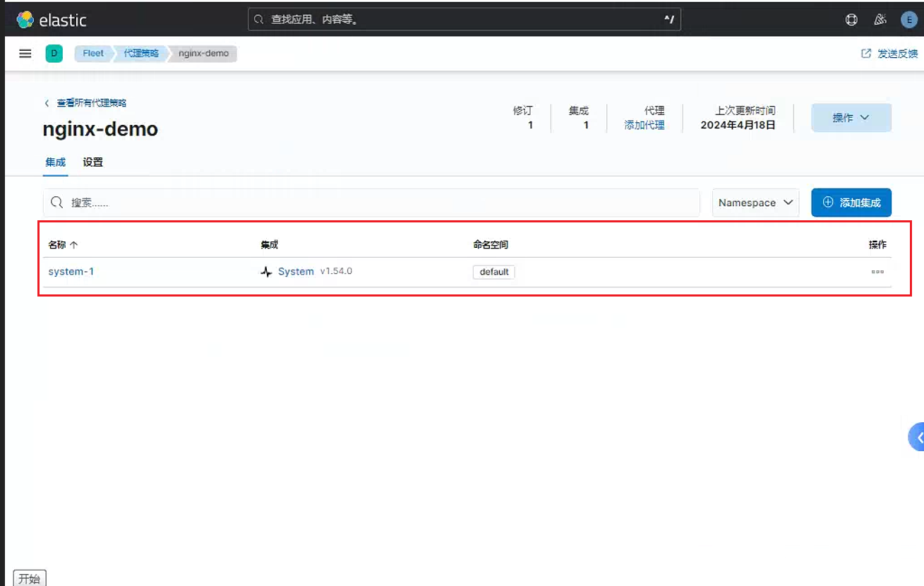924x586 pixels.
Task: Click the 添加集成 button
Action: [851, 203]
